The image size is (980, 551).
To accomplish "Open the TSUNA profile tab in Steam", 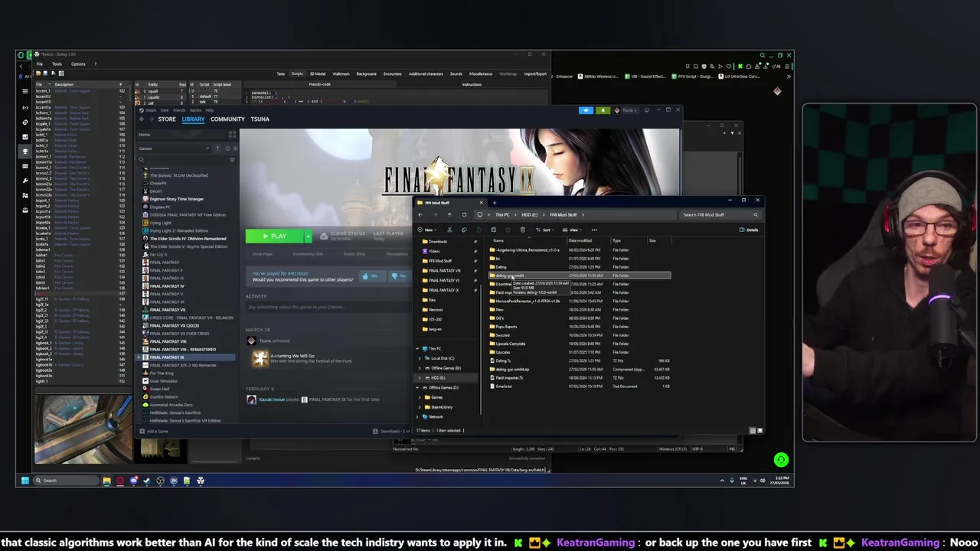I will [x=260, y=119].
